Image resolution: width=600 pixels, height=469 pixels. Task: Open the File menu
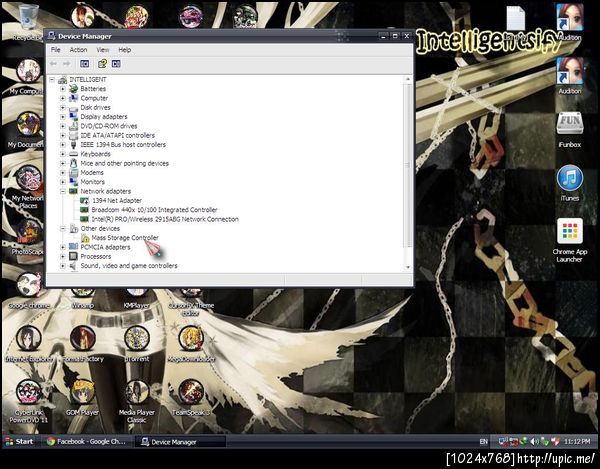click(56, 50)
